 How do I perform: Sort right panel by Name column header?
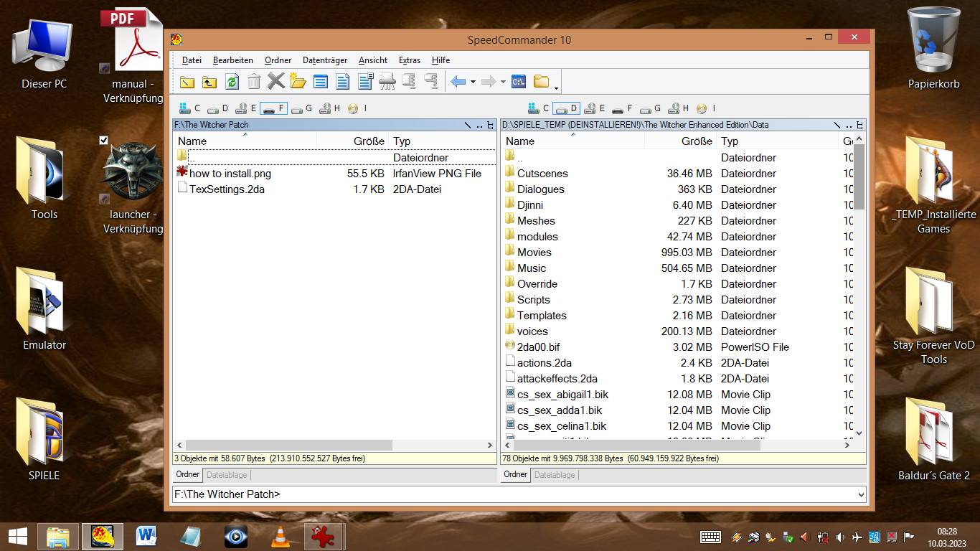573,141
